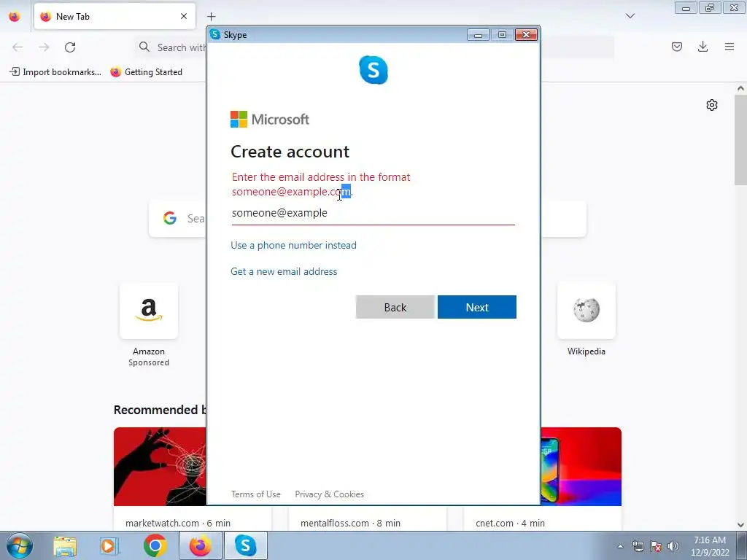Screen dimensions: 747x560
Task: Restore down the Firefox window
Action: tap(710, 8)
